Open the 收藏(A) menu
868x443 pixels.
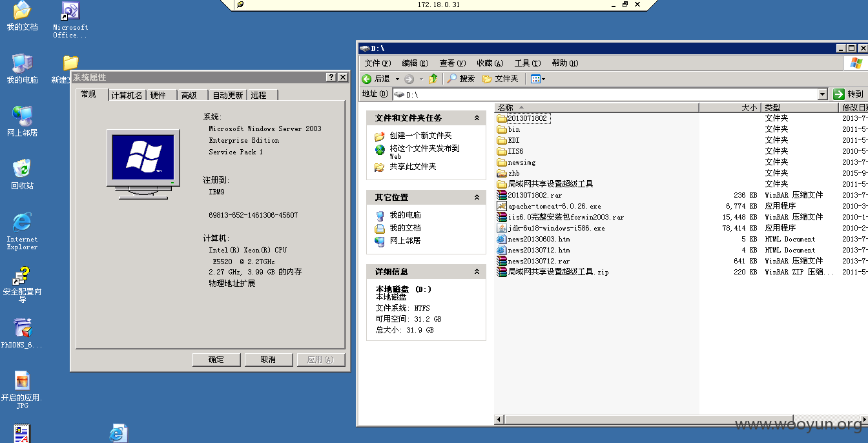(x=490, y=63)
